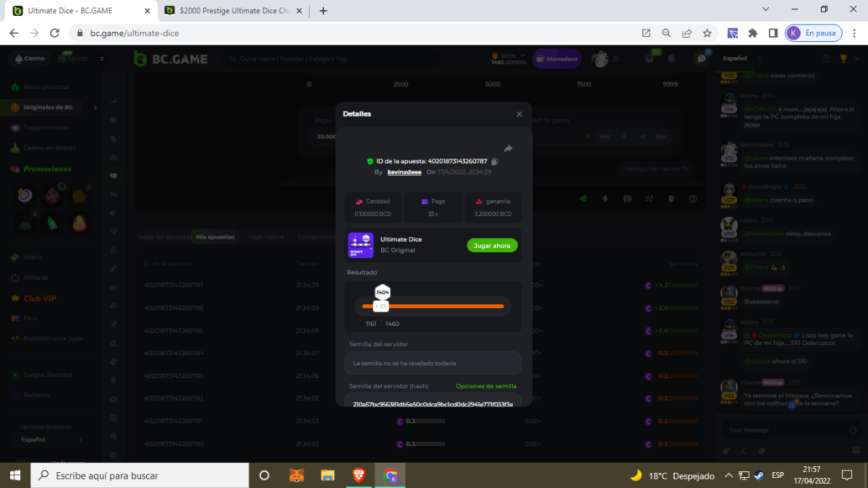Screen dimensions: 868x488
Task: Click the notifications bell icon
Action: click(x=671, y=59)
